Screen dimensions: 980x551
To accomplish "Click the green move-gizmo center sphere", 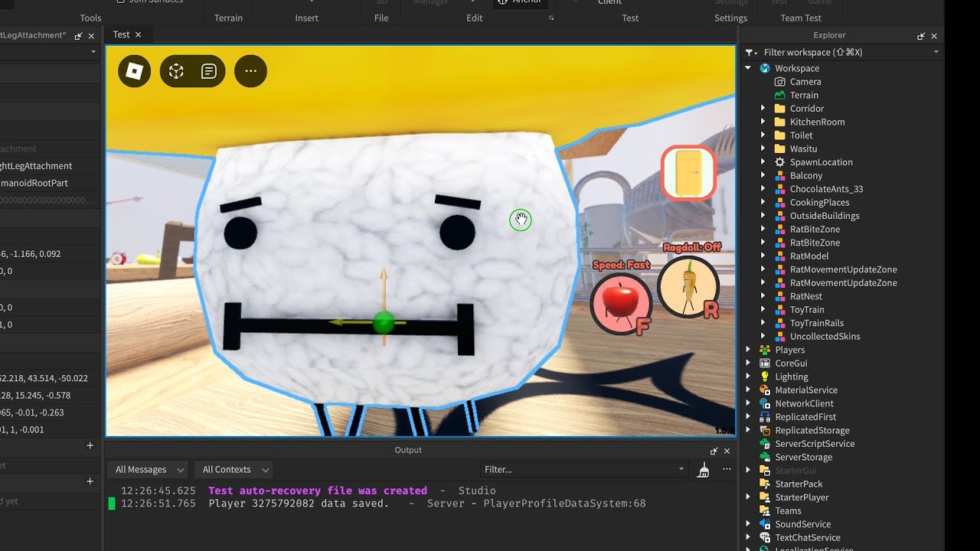I will click(383, 323).
